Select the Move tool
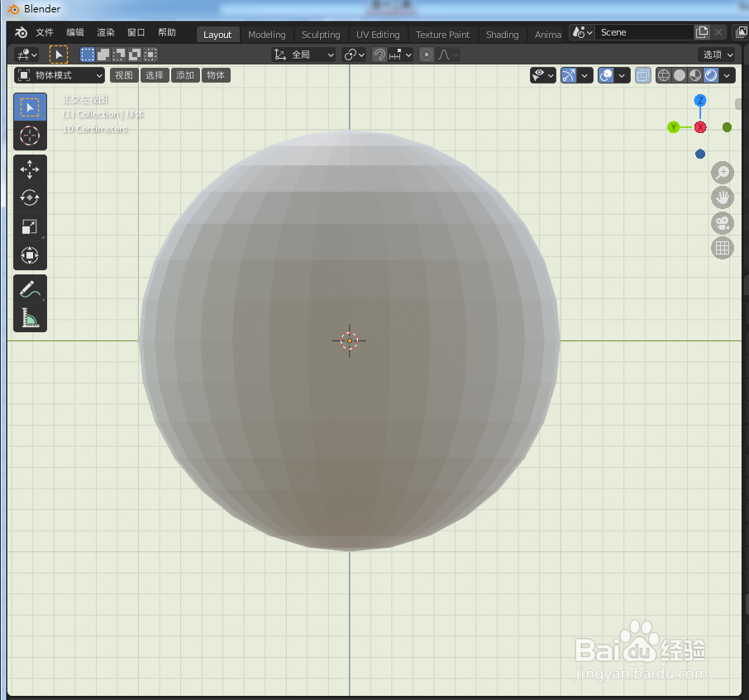 coord(30,169)
